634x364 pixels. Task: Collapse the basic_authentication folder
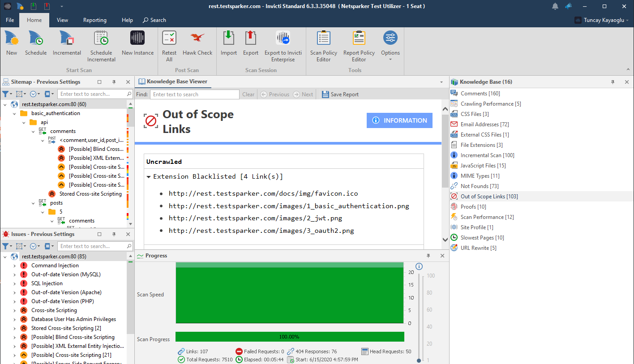(x=14, y=113)
